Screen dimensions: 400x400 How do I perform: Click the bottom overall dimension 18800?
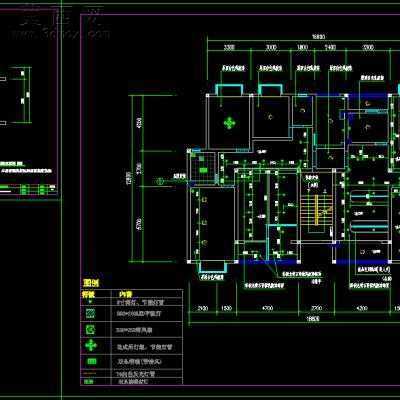pyautogui.click(x=312, y=319)
